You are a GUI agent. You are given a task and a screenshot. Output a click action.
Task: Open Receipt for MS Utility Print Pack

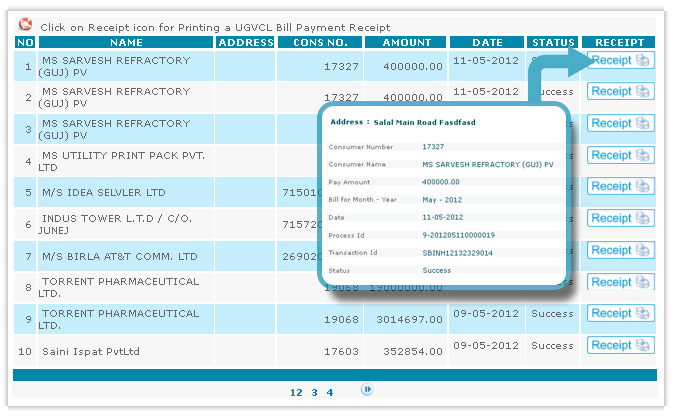pos(621,155)
